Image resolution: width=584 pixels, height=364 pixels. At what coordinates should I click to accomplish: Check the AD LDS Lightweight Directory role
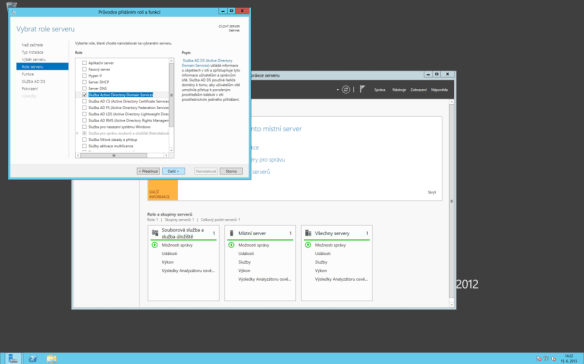pyautogui.click(x=85, y=114)
